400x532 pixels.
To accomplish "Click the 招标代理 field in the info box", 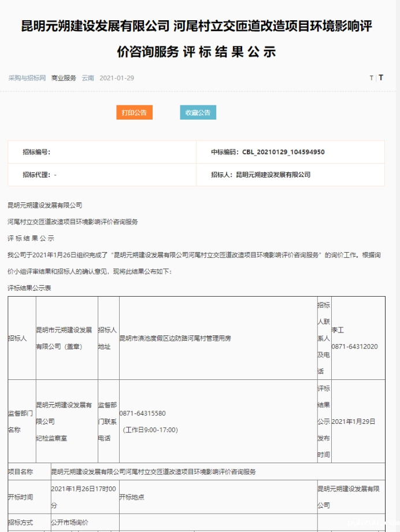I will [x=39, y=174].
